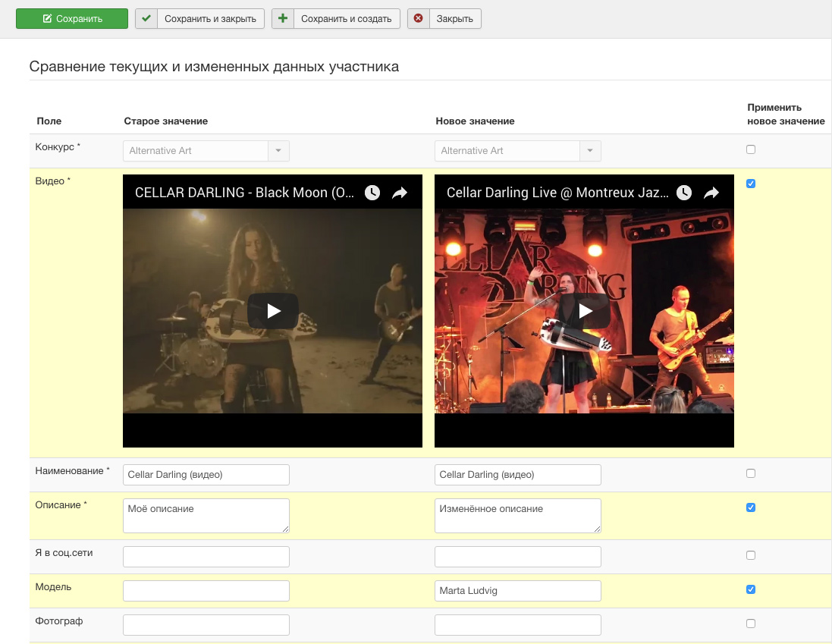Click the Конкурс * field label
This screenshot has width=832, height=644.
58,147
